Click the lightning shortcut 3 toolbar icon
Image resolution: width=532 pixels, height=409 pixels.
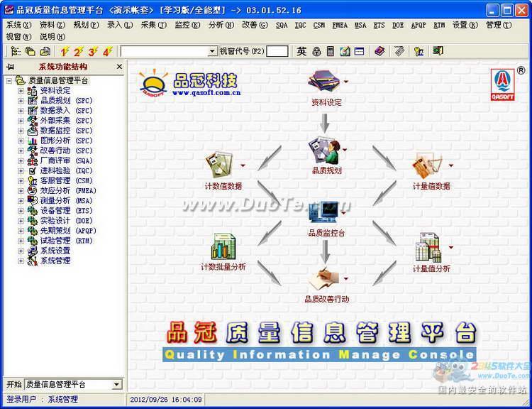click(x=93, y=52)
